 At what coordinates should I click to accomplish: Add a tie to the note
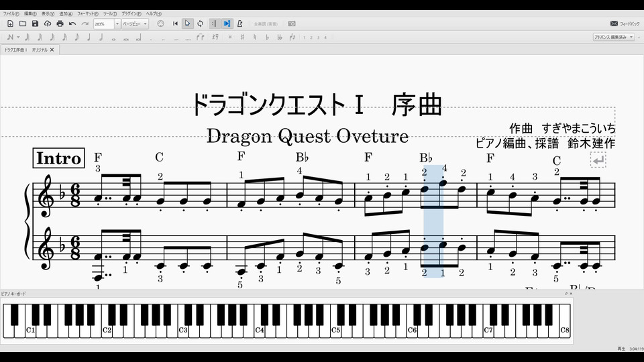coord(201,38)
